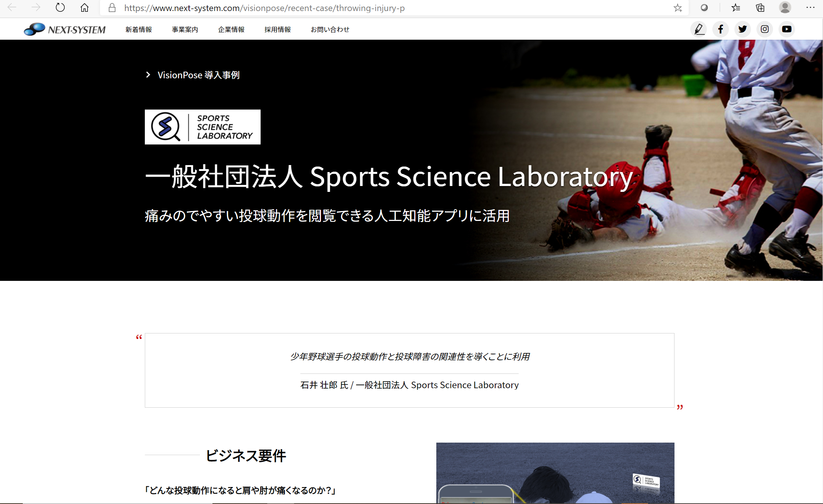Open the 新着情報 menu item
This screenshot has height=504, width=823.
click(x=139, y=29)
